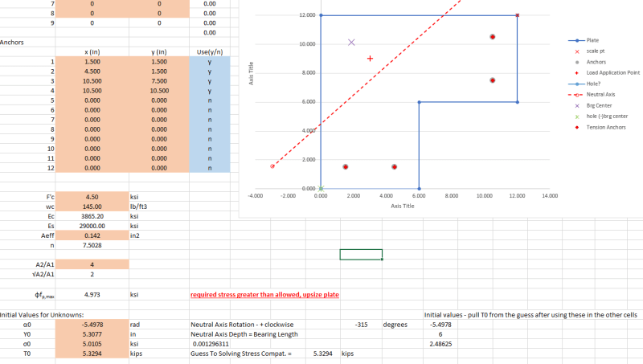The width and height of the screenshot is (643, 364).
Task: Select anchor 3 y value 7.500
Action: click(x=159, y=81)
